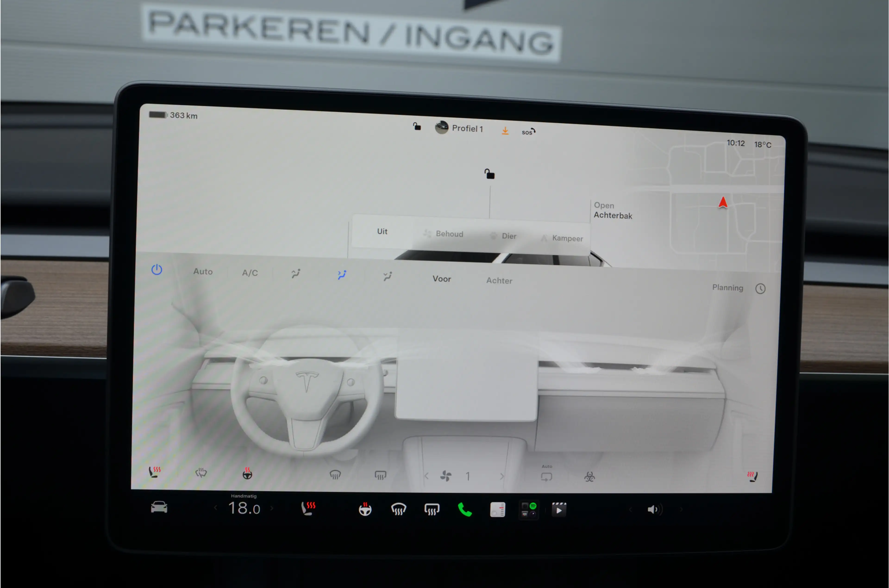Select the blue face-level airflow icon

pyautogui.click(x=342, y=275)
